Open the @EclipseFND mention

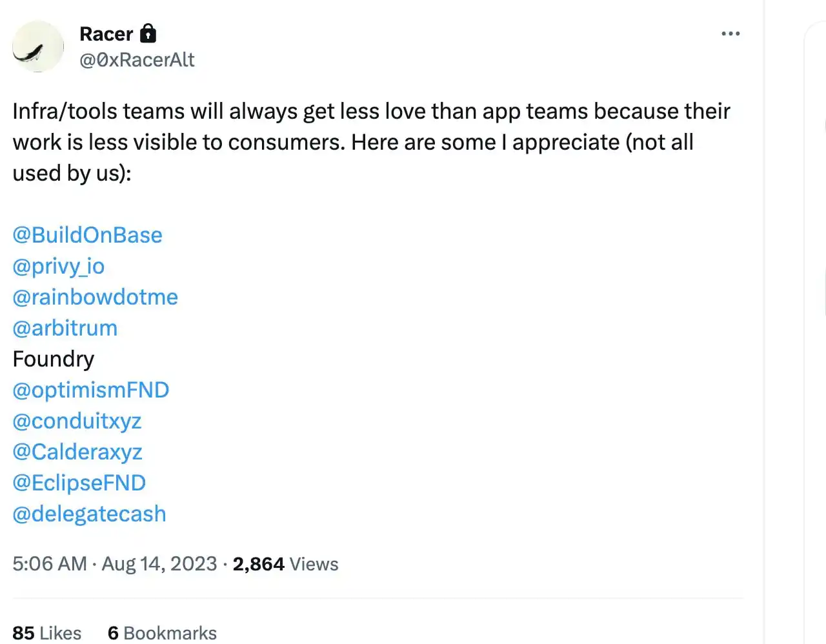click(79, 483)
